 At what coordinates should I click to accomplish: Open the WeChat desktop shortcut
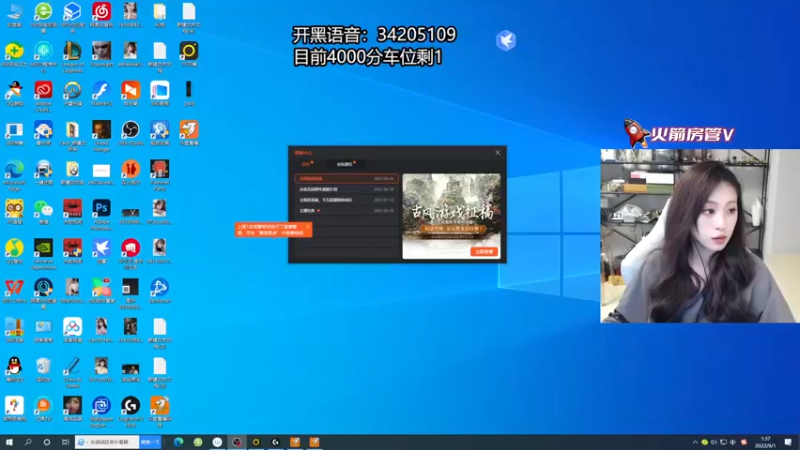click(x=43, y=212)
